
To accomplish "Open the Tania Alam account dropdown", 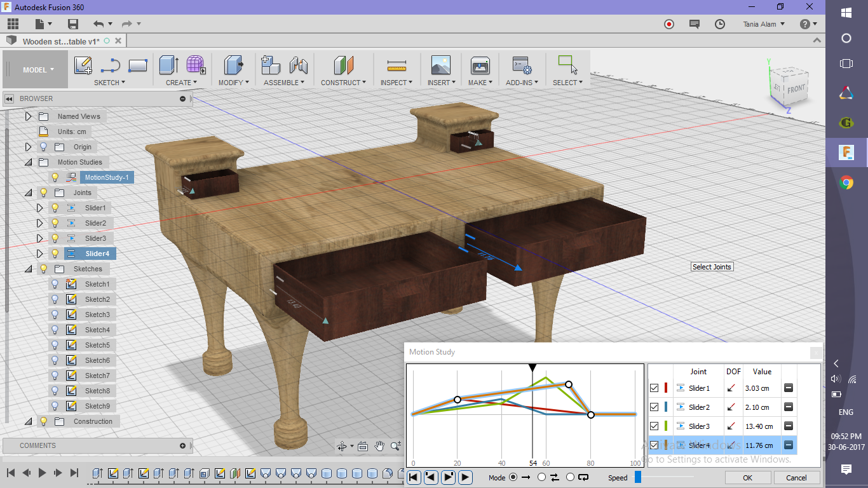I will click(764, 24).
